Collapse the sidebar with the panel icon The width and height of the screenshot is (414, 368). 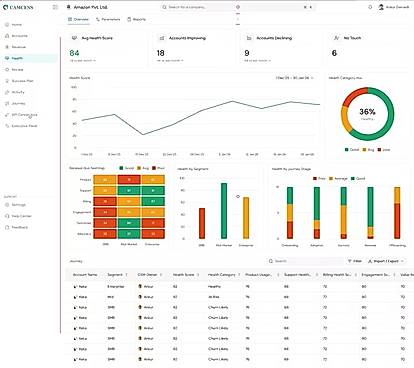(55, 7)
